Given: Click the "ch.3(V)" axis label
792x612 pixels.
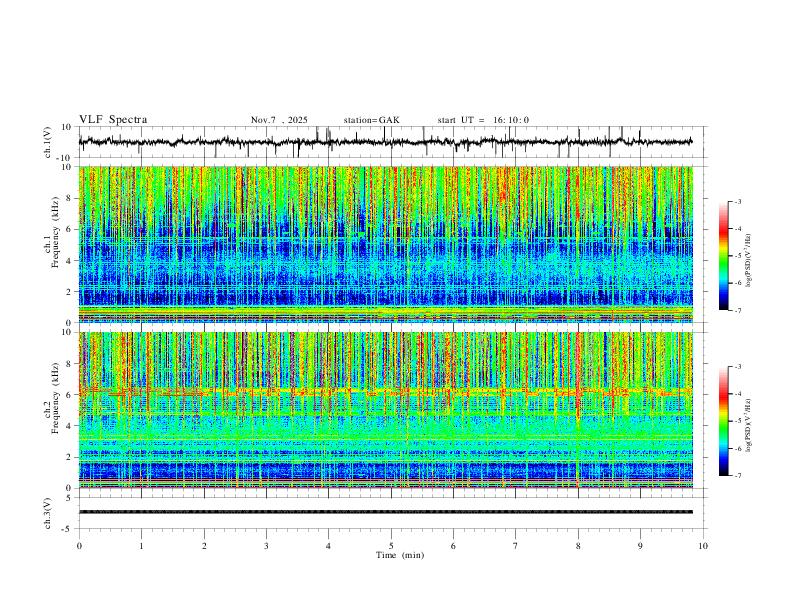Looking at the screenshot, I should [48, 514].
